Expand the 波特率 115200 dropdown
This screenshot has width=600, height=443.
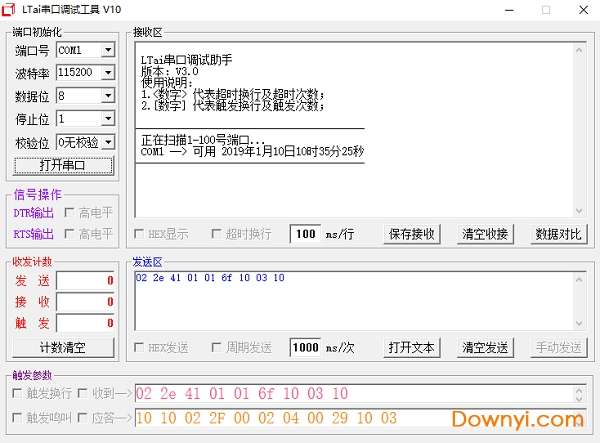108,73
